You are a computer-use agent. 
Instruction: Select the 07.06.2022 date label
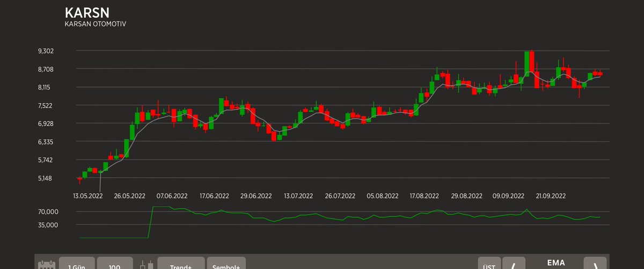point(172,196)
